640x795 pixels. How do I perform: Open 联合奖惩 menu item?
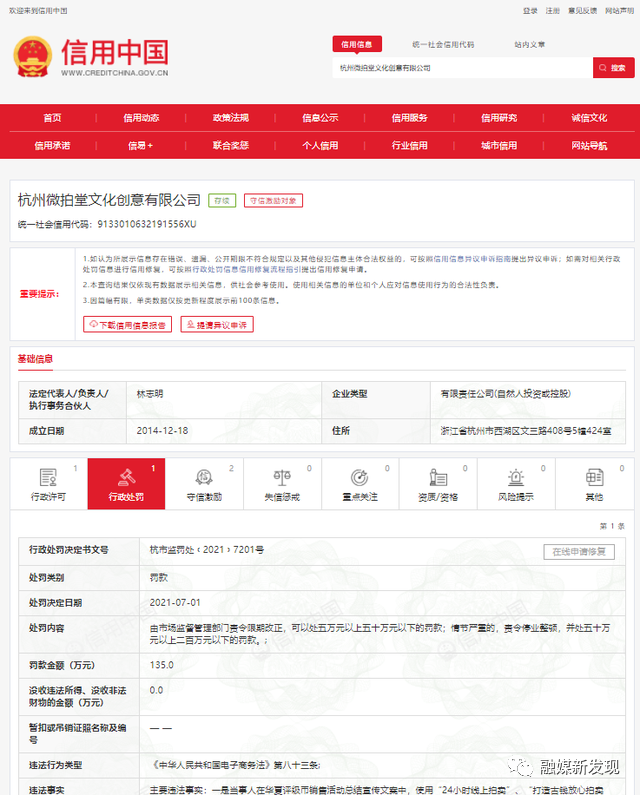pyautogui.click(x=231, y=146)
